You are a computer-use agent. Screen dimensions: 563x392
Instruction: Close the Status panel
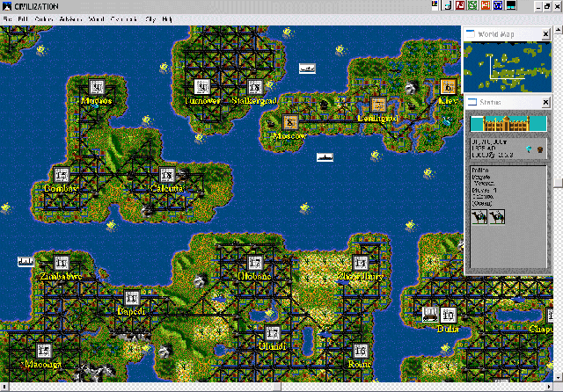click(x=545, y=103)
